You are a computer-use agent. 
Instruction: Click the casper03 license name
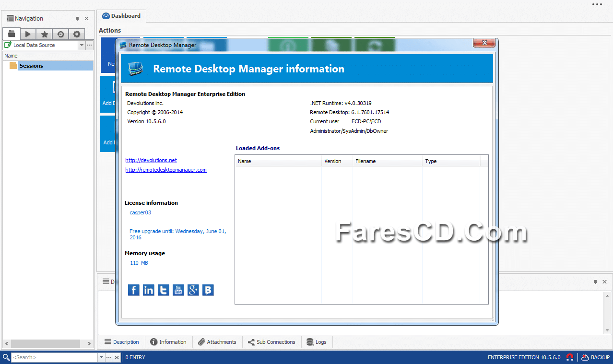pyautogui.click(x=141, y=212)
